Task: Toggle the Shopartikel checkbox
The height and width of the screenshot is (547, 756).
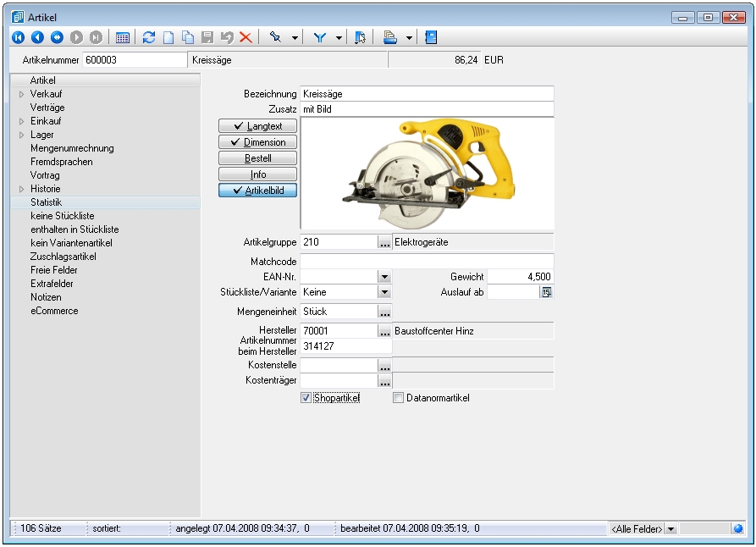Action: tap(306, 398)
